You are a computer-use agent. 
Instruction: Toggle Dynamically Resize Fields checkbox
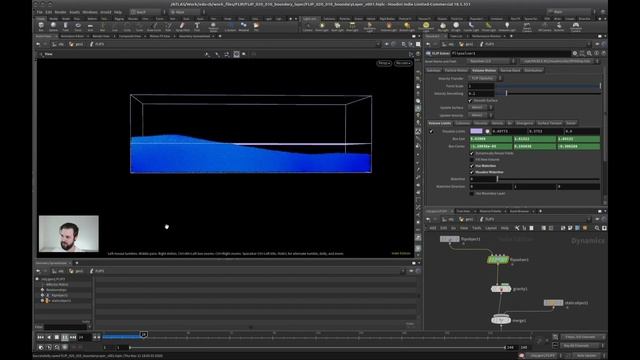[472, 153]
